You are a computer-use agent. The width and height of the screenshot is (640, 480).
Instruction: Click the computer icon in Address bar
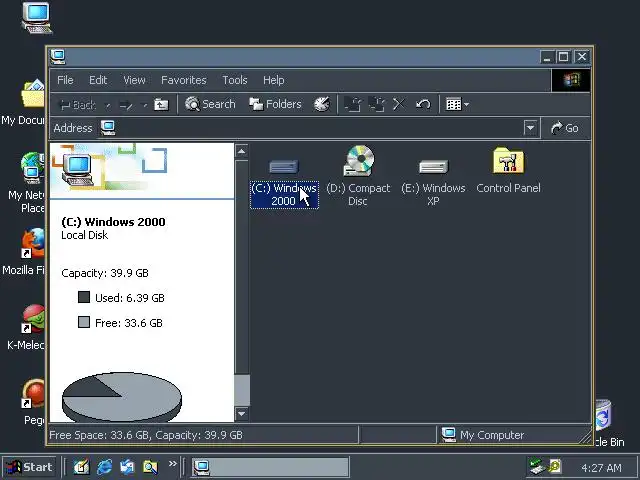tap(108, 128)
